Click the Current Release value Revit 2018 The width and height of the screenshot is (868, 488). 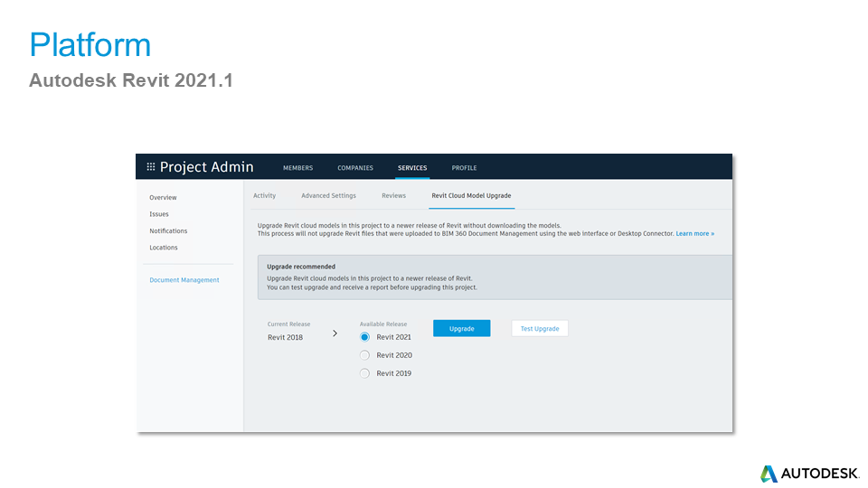pyautogui.click(x=285, y=337)
